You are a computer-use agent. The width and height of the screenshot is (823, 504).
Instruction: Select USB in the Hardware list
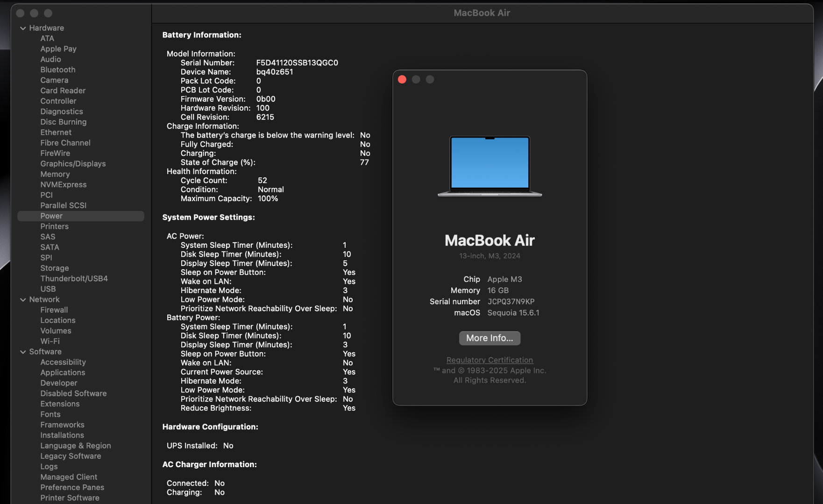point(48,289)
